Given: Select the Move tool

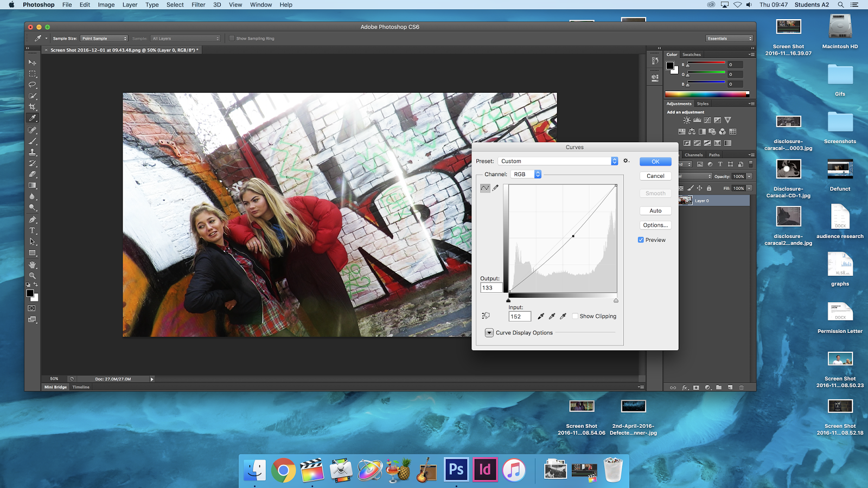Looking at the screenshot, I should pos(33,62).
